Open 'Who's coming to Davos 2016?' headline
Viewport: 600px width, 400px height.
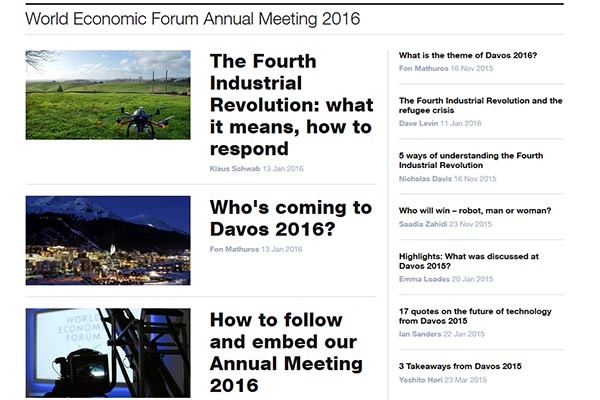[x=290, y=218]
